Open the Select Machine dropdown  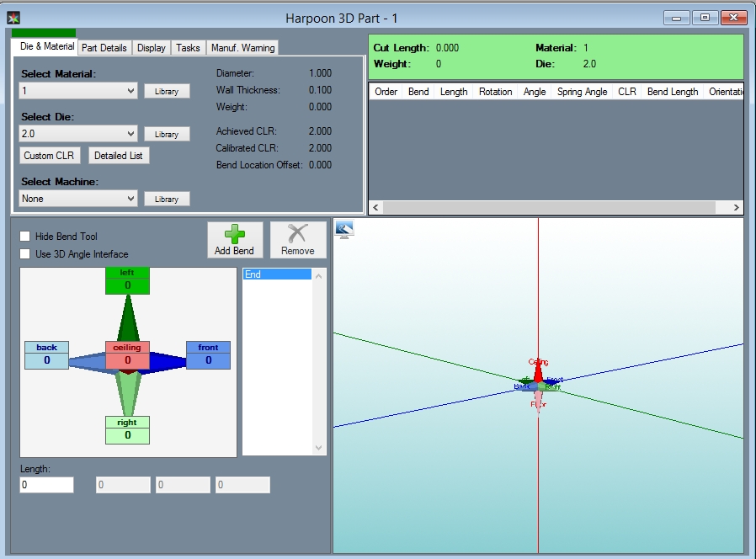78,199
